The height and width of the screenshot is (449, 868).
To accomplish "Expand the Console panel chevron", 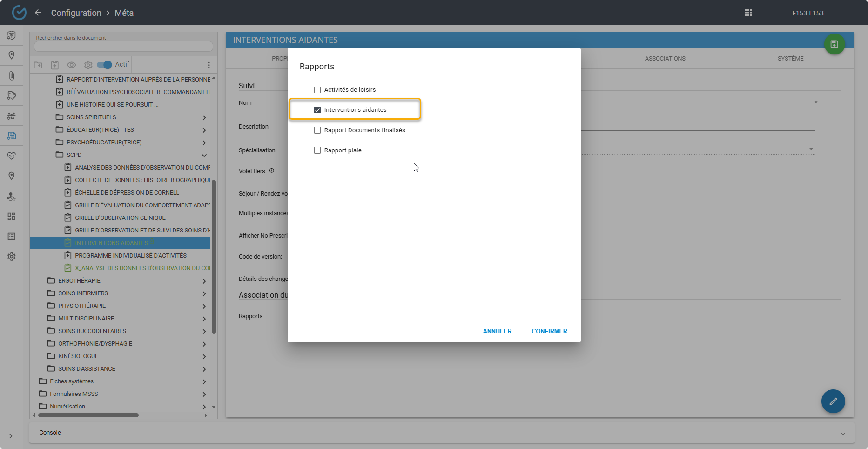I will [x=842, y=433].
